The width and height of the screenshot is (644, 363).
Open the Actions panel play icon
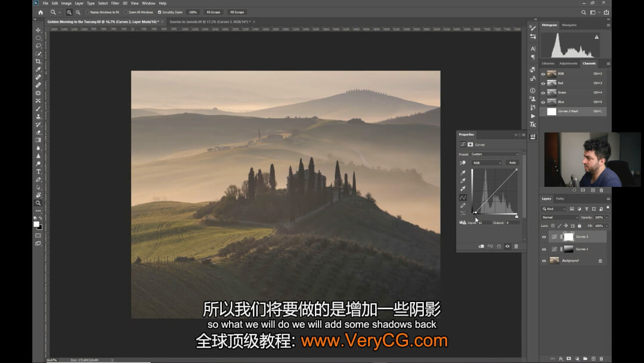(x=532, y=116)
